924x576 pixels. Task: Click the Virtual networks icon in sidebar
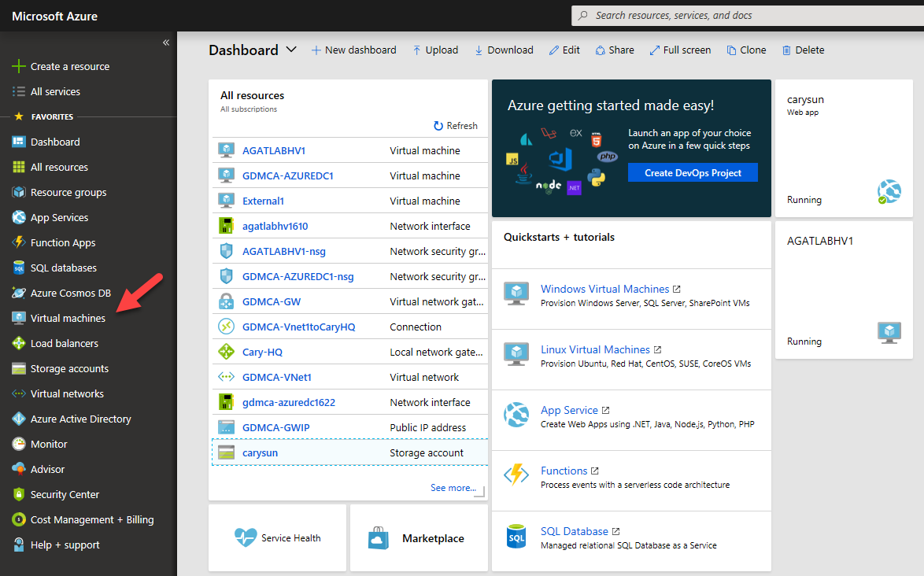(19, 393)
